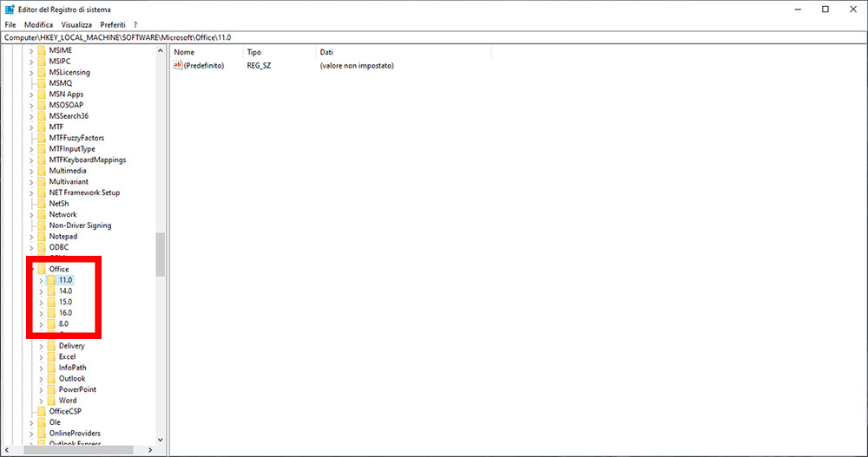
Task: Expand the 14.0 key under Office
Action: pyautogui.click(x=41, y=291)
